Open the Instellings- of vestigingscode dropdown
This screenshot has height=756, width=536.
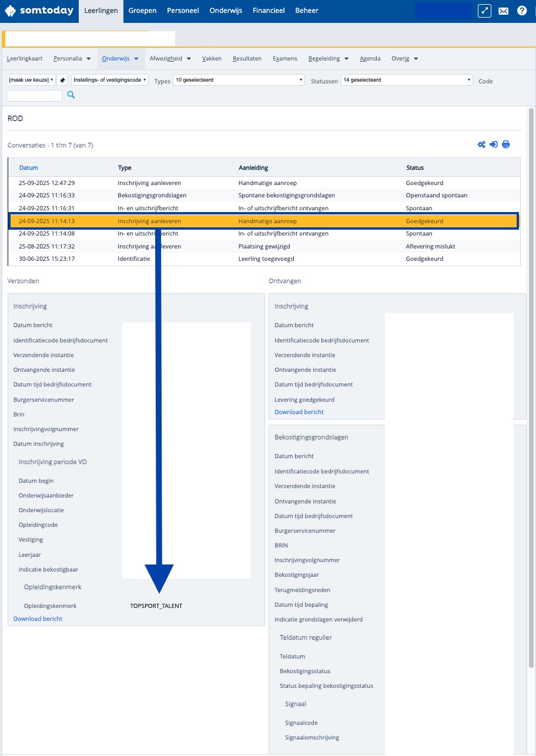point(110,80)
